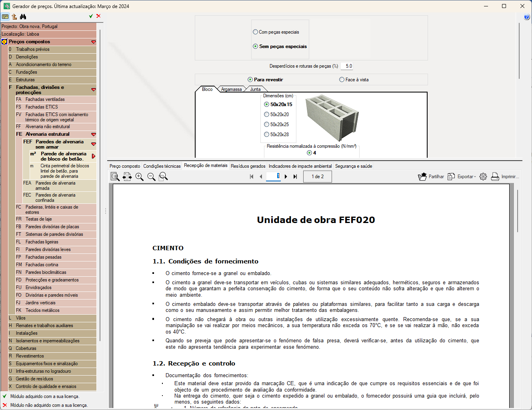Choose block dimension 50x20x15

coord(267,105)
